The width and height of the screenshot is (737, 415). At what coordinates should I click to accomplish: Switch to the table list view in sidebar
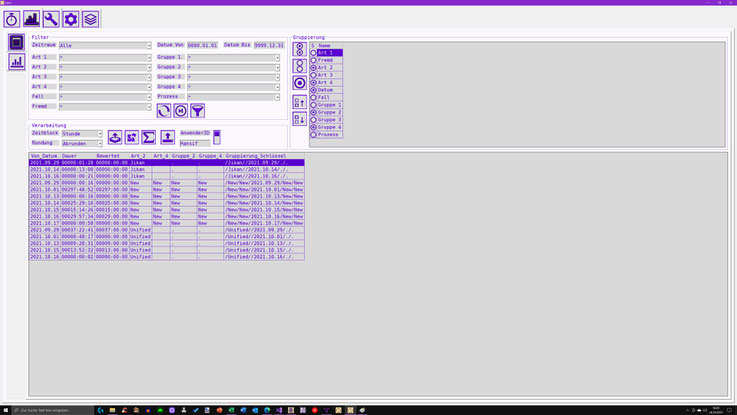pos(16,42)
